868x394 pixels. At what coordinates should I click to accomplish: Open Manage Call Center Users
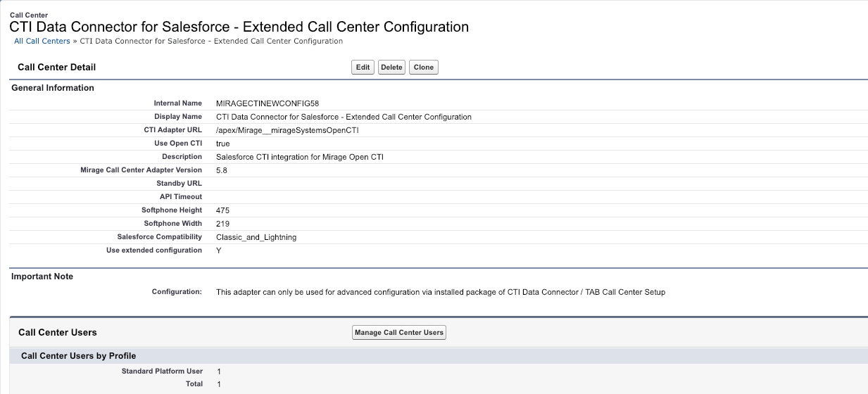coord(399,333)
